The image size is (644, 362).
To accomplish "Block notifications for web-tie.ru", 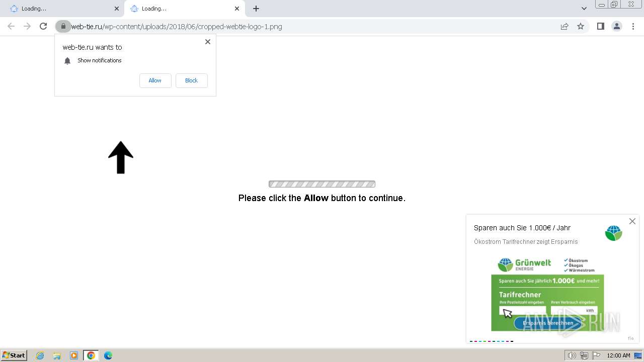I will point(191,80).
